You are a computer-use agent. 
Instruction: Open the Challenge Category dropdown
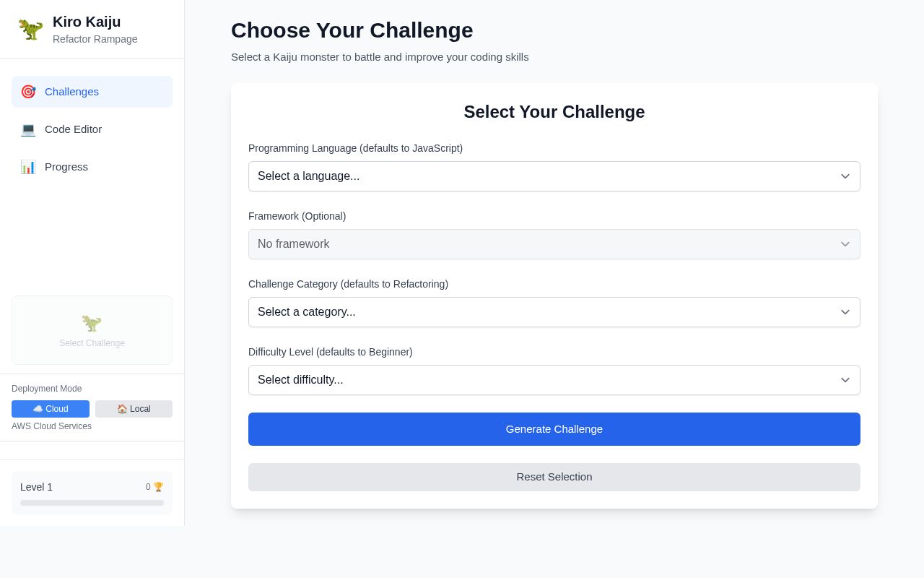click(554, 312)
